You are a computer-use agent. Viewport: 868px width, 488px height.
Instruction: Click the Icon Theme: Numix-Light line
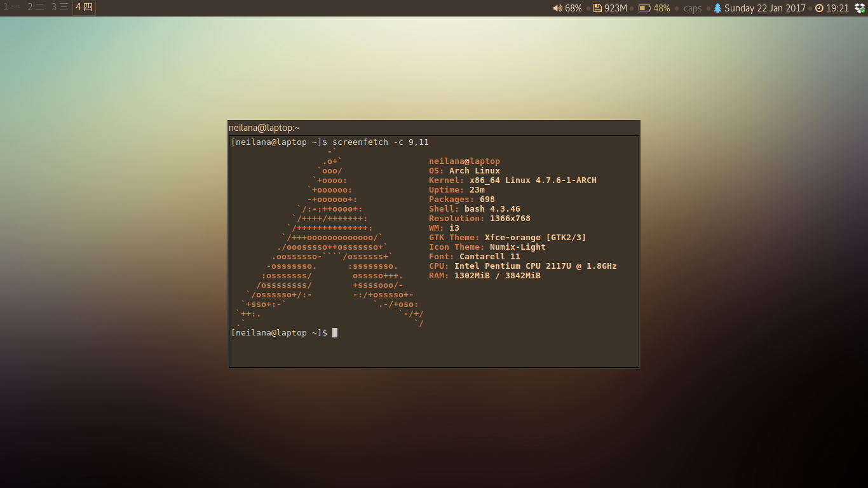[487, 247]
